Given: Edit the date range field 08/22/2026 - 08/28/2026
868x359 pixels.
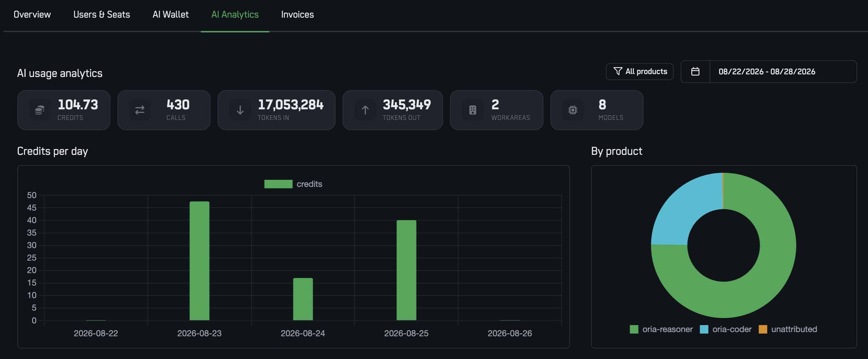Looking at the screenshot, I should [x=782, y=71].
